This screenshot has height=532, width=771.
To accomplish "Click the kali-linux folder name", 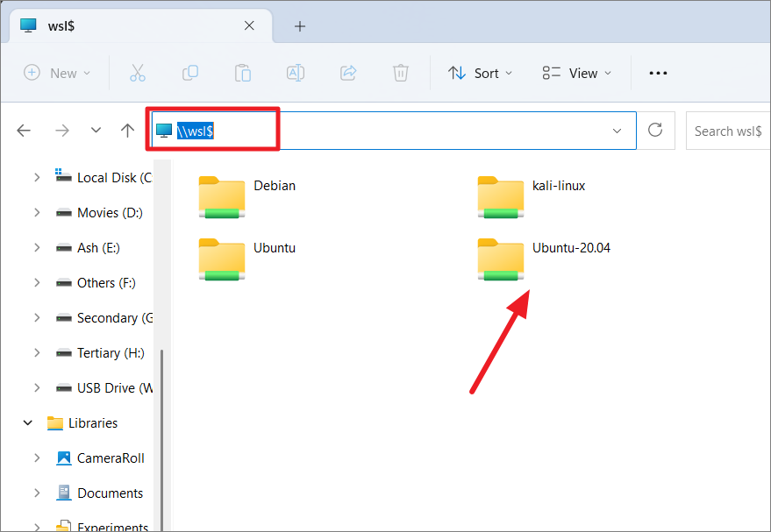I will (559, 186).
